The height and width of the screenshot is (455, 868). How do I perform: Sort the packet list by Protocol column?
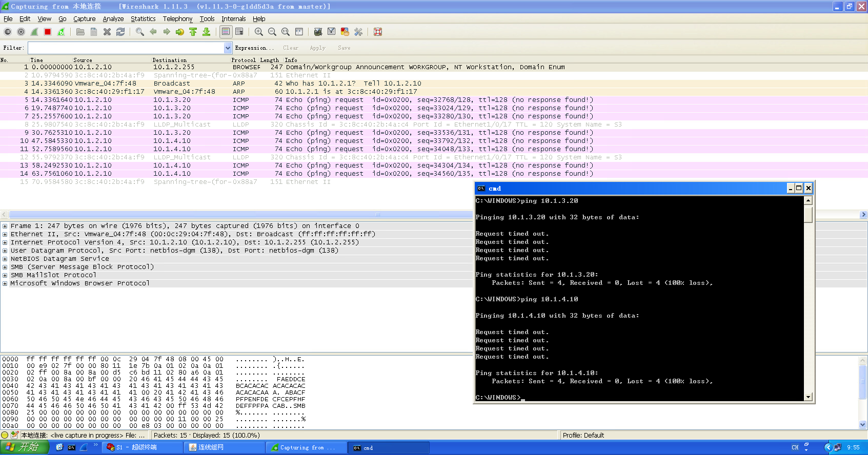tap(244, 60)
